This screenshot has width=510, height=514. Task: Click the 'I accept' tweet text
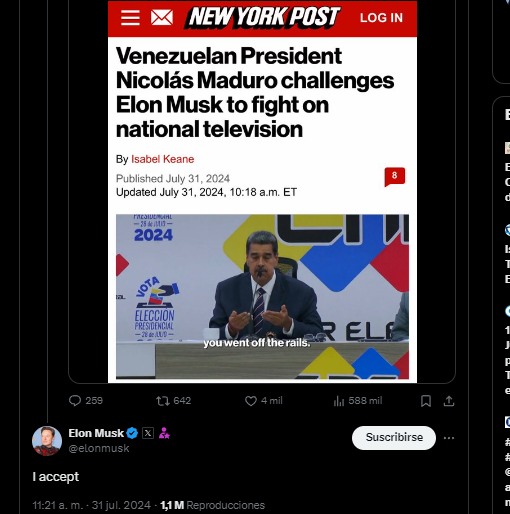(56, 477)
